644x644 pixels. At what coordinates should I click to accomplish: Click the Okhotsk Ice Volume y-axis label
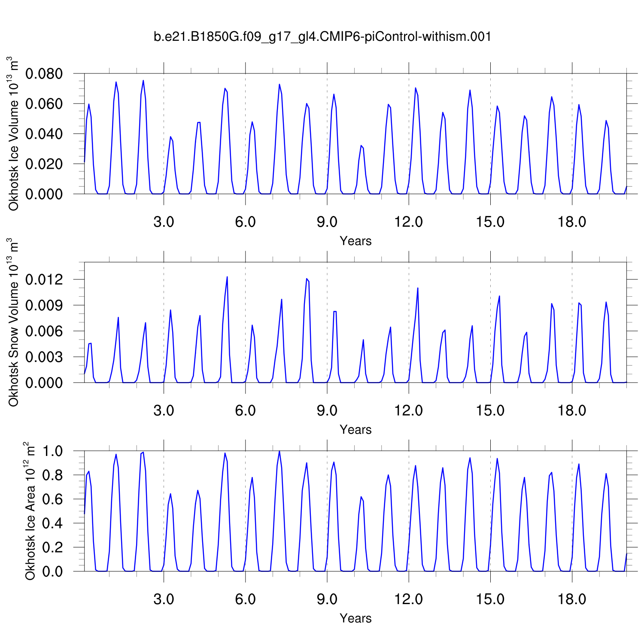pos(14,134)
